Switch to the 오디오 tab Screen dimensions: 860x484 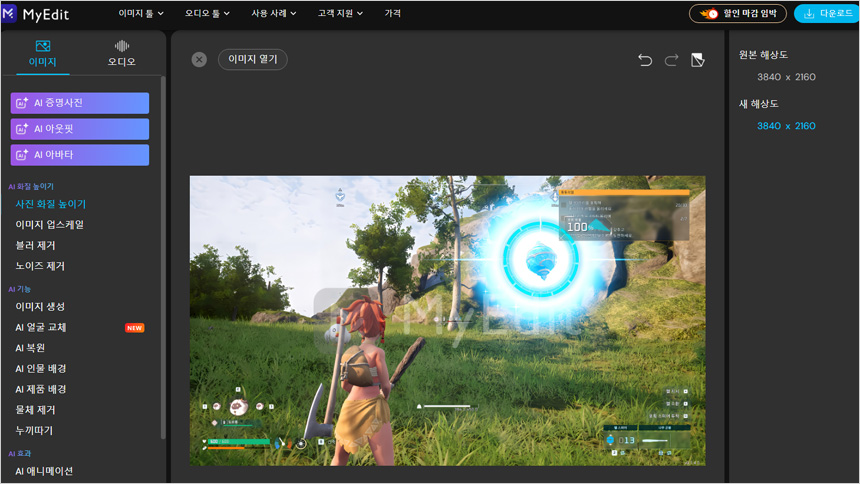pos(122,54)
